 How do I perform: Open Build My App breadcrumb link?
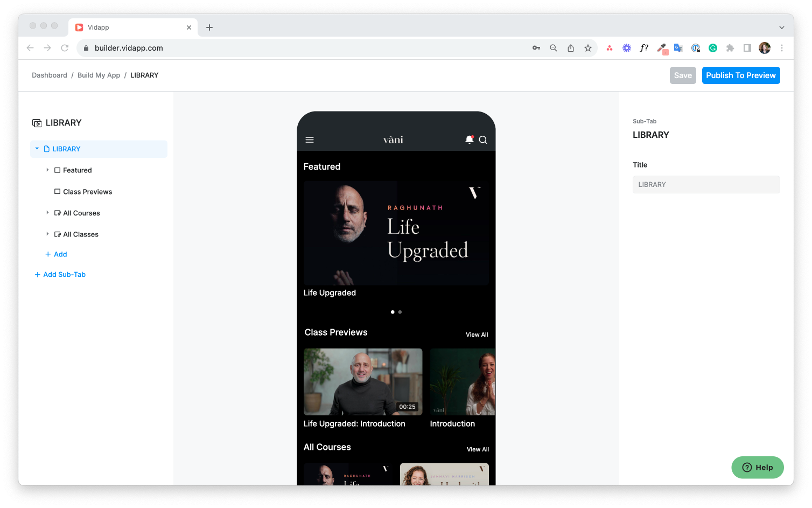[99, 75]
